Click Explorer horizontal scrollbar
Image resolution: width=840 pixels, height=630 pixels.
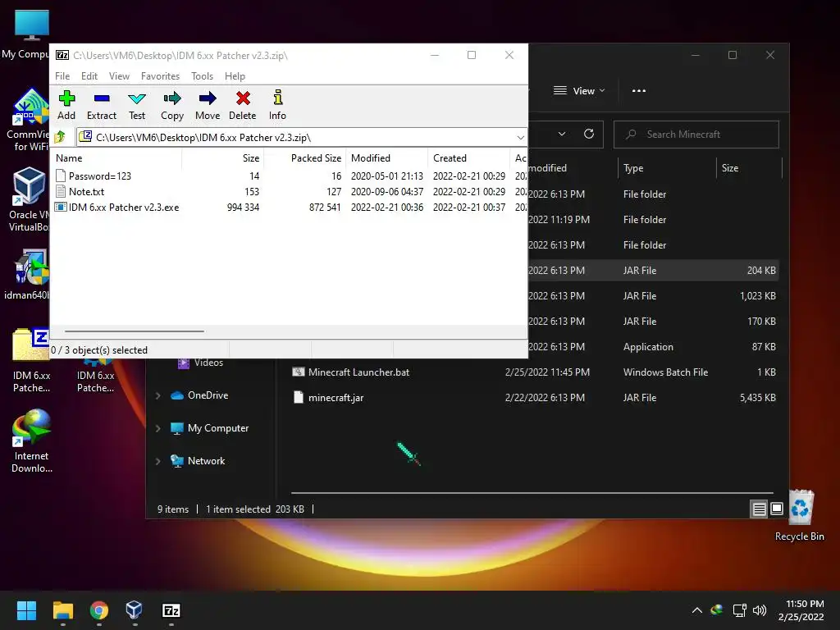(532, 492)
